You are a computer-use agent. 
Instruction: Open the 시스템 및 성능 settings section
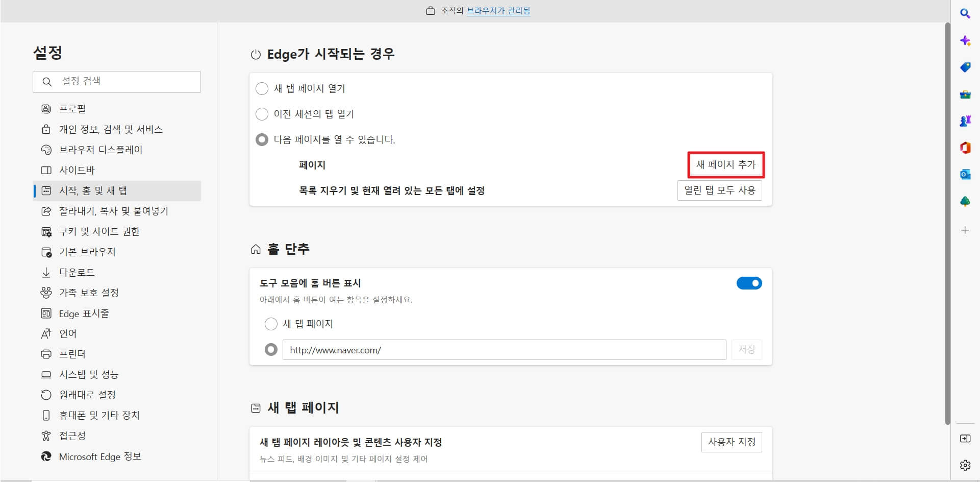[x=117, y=374]
